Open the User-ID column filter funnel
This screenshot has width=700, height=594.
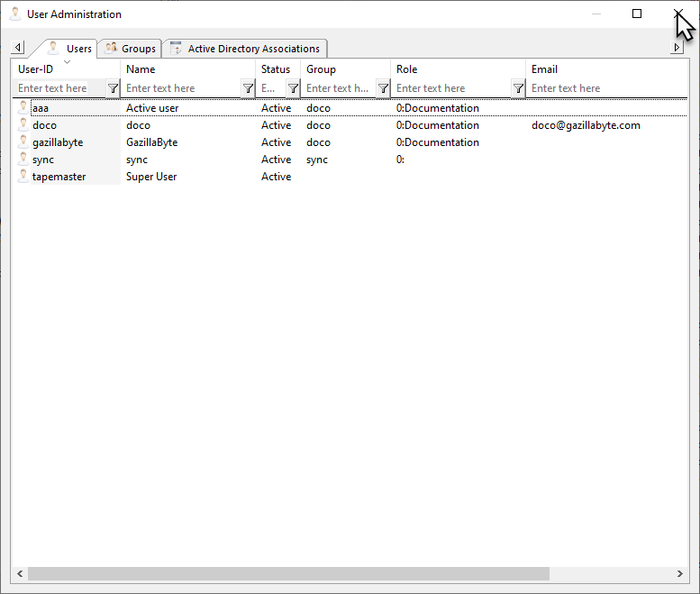[113, 88]
